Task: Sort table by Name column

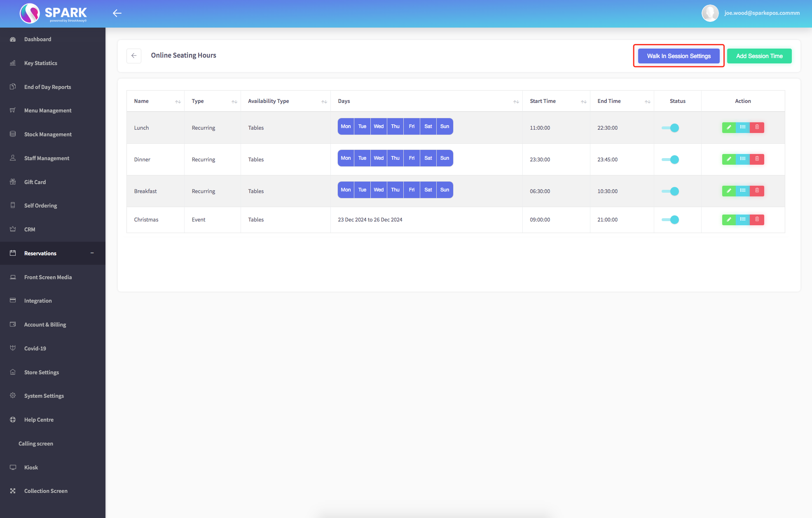Action: [178, 101]
